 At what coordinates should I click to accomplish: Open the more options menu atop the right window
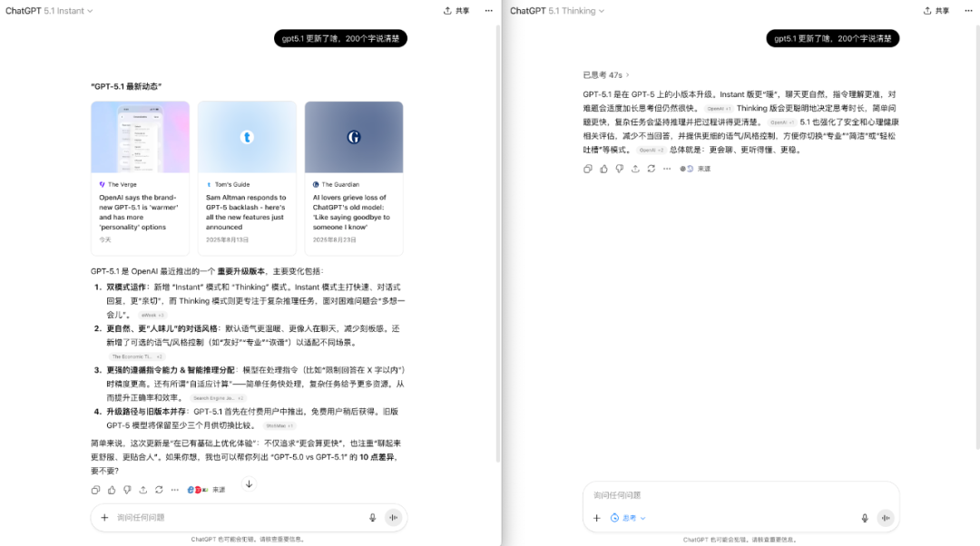(x=969, y=11)
